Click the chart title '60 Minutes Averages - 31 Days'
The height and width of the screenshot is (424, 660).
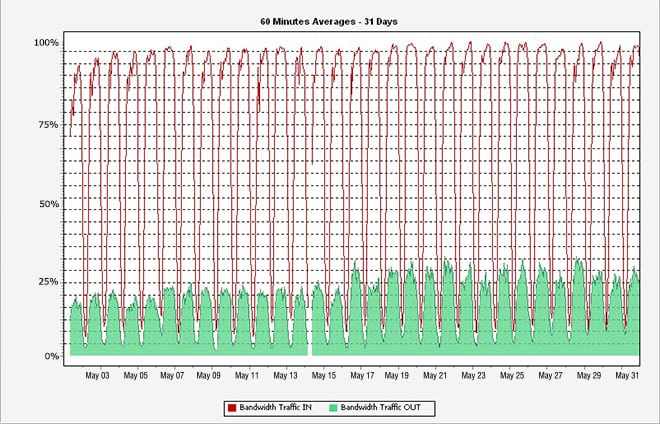click(329, 21)
